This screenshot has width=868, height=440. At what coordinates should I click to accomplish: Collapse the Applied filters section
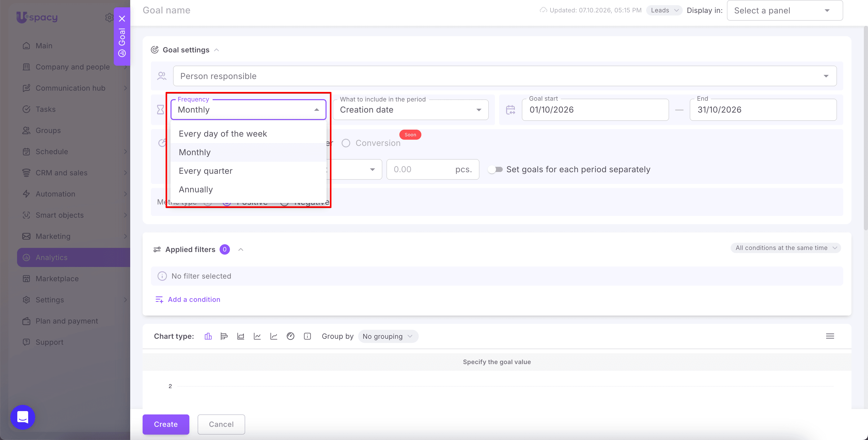pyautogui.click(x=241, y=249)
